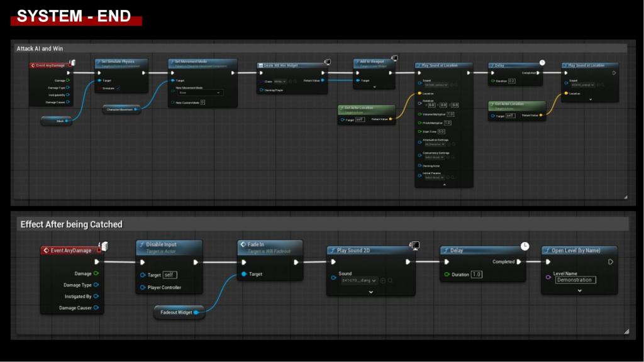
Task: Click the clock icon on the lower Delay node
Action: [525, 246]
